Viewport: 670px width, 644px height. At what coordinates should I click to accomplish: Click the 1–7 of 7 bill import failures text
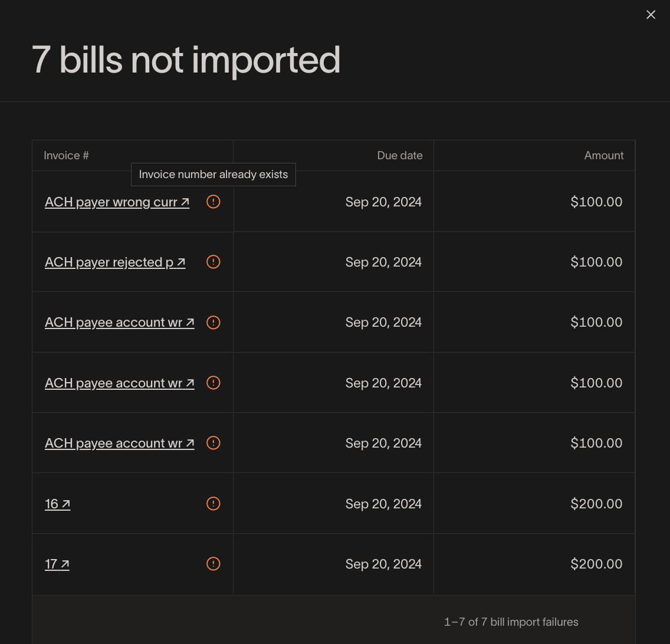coord(511,622)
